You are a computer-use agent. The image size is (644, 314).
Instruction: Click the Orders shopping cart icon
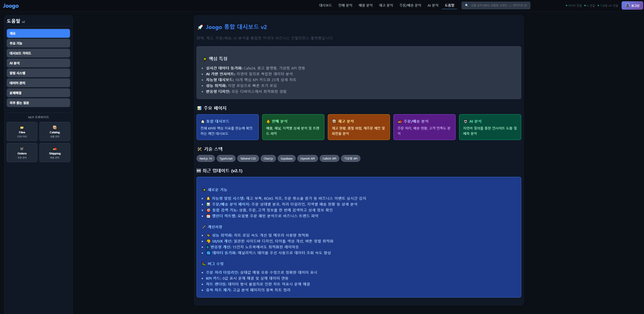(22, 149)
